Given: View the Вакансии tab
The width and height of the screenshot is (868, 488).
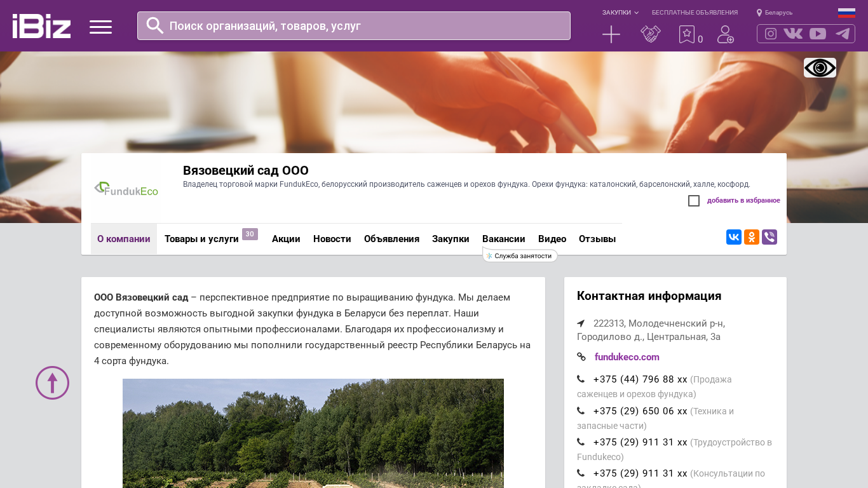Looking at the screenshot, I should [504, 239].
